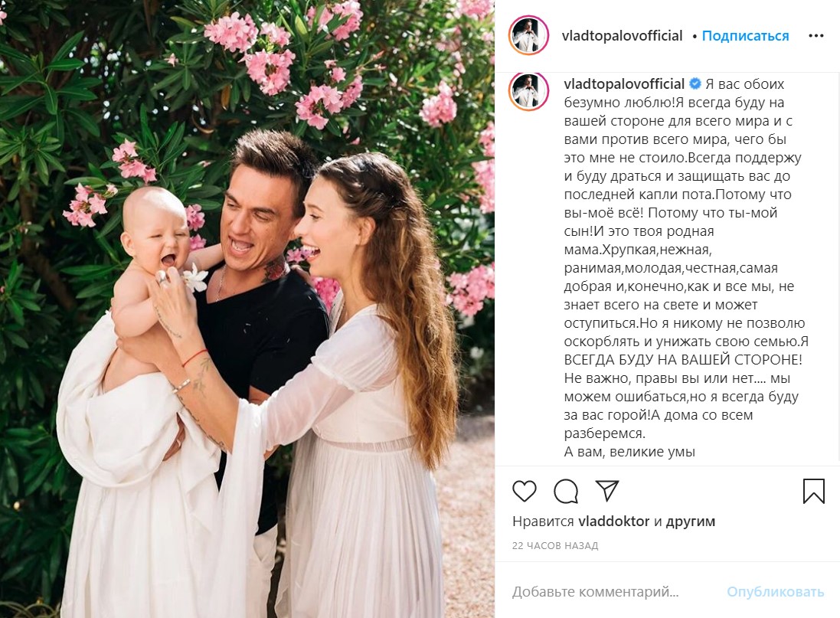Screen dimensions: 840x618
Task: View other likers via другим link
Action: 690,521
